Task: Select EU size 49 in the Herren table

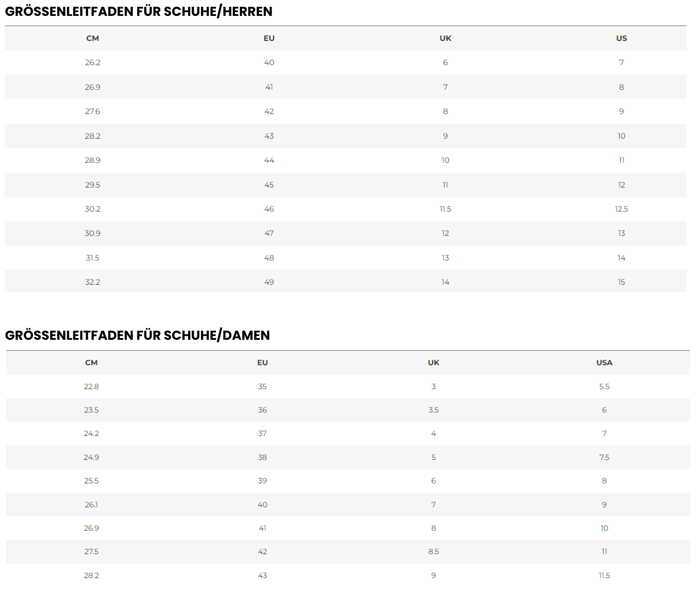Action: click(269, 282)
